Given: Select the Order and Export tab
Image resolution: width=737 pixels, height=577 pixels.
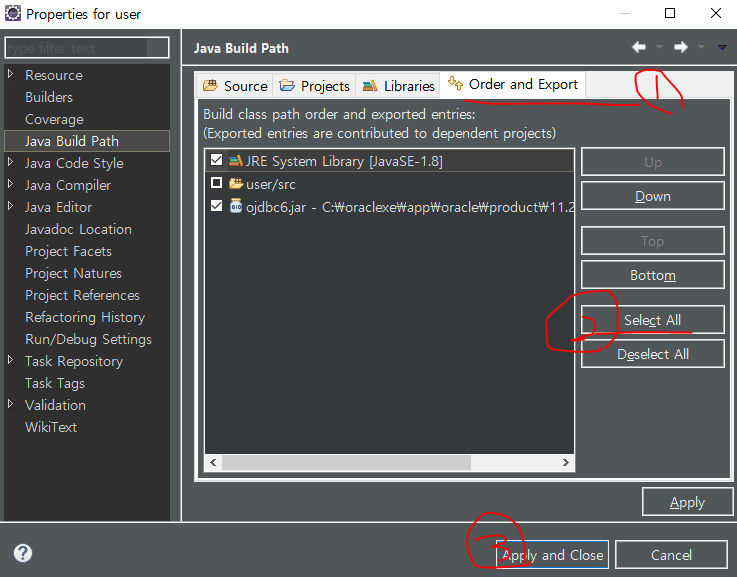Looking at the screenshot, I should pos(513,85).
